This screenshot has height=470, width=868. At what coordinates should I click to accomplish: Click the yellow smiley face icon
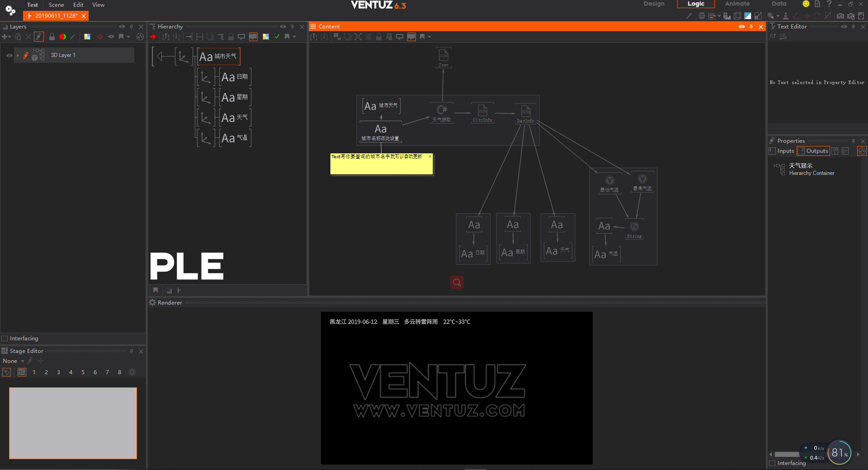point(806,4)
